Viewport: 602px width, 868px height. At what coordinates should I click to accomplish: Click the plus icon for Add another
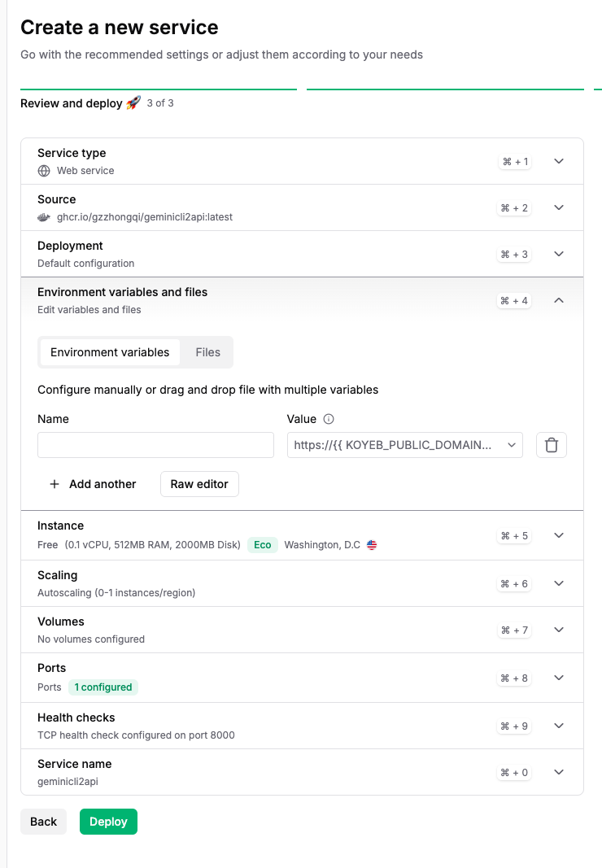point(55,484)
